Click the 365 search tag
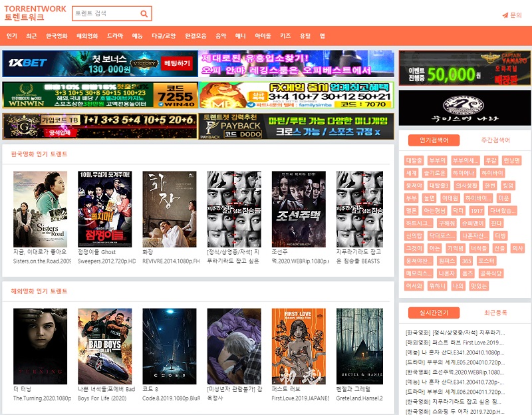Screen dimensions: 532x415 tap(466, 261)
